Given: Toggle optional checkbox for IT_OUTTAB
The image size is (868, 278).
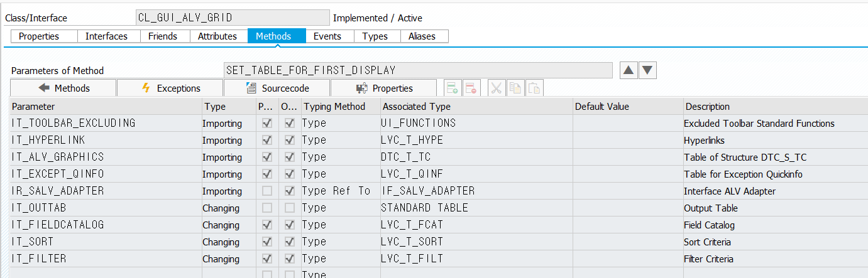Looking at the screenshot, I should (x=290, y=208).
